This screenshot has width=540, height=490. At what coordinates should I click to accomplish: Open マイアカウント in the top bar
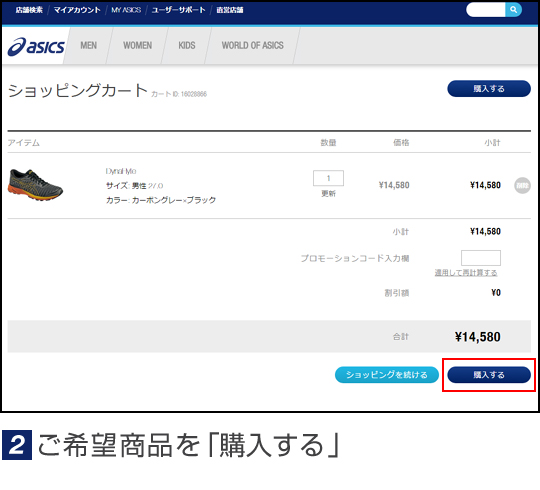pyautogui.click(x=77, y=10)
